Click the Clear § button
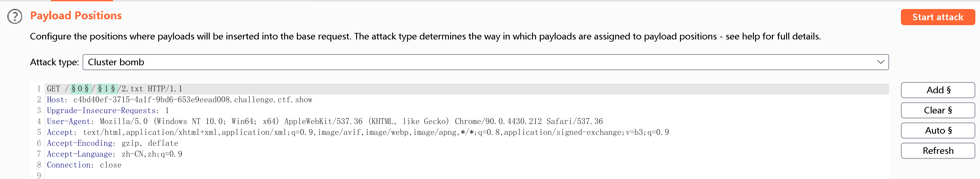980x179 pixels. click(937, 110)
